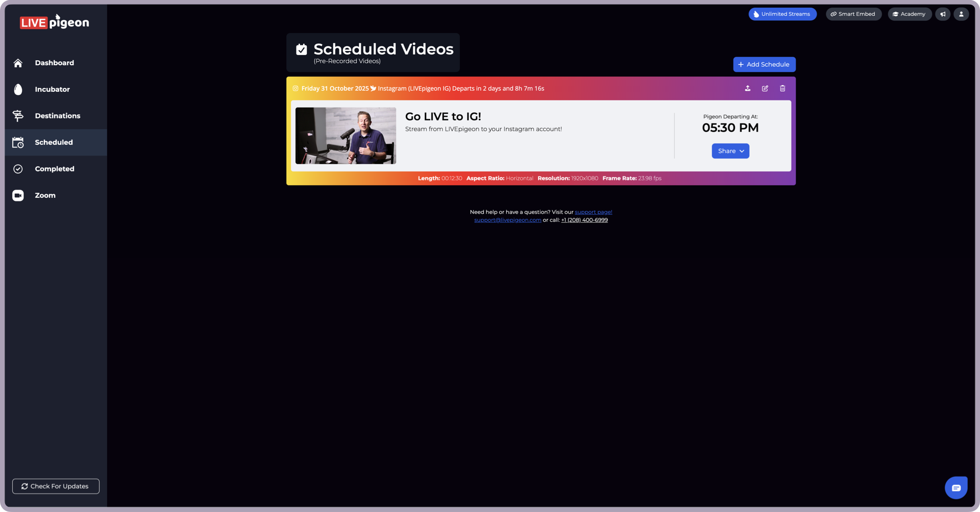Expand the Share dropdown

730,151
